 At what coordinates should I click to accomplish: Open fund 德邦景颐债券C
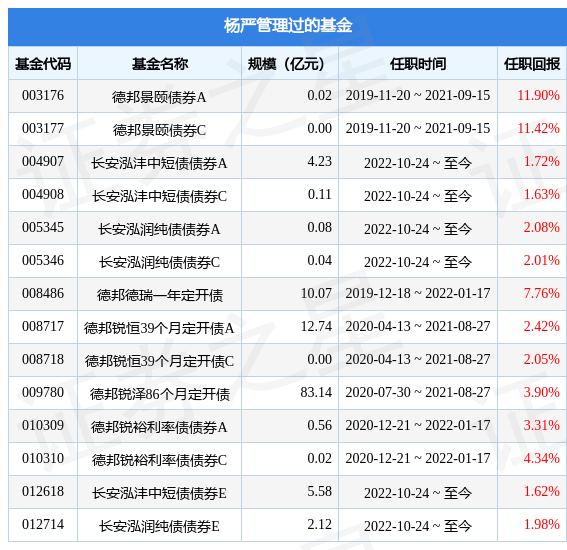[159, 130]
